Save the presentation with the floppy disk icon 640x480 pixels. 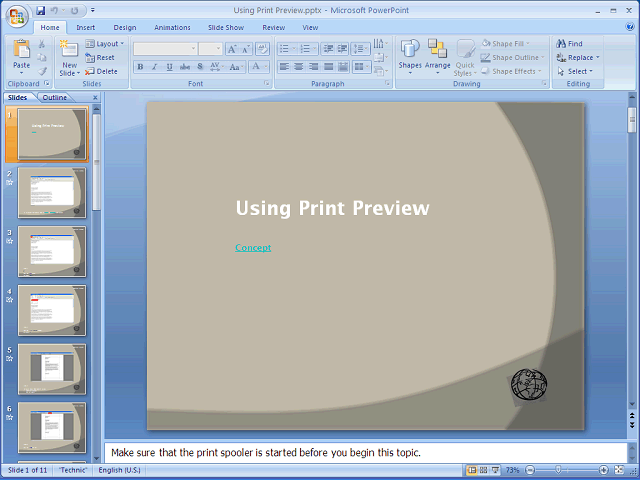pyautogui.click(x=40, y=11)
